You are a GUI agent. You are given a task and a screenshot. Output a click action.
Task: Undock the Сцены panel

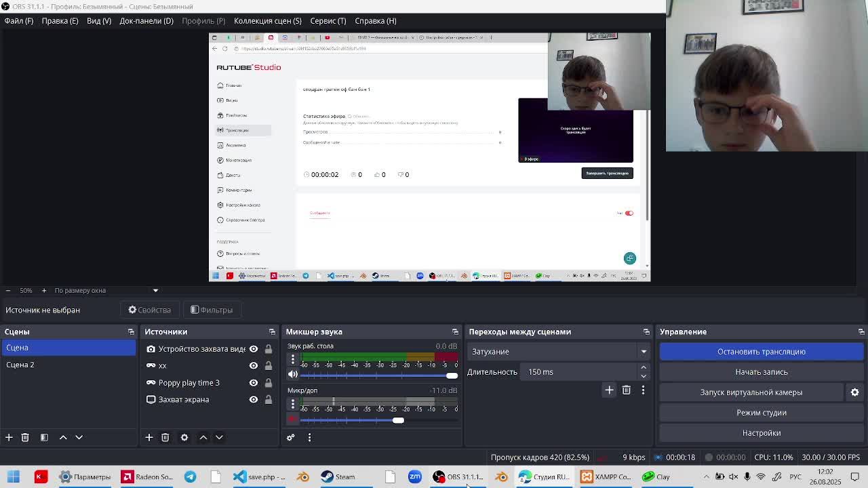pos(131,331)
